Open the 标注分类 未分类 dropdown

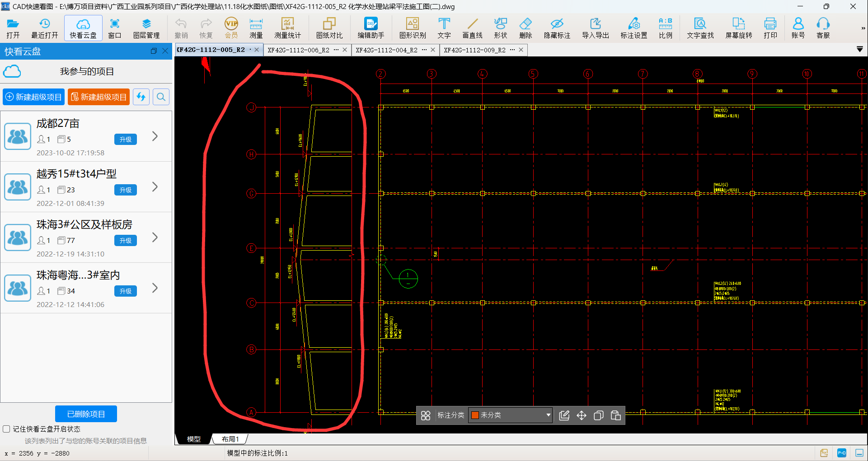click(x=511, y=415)
